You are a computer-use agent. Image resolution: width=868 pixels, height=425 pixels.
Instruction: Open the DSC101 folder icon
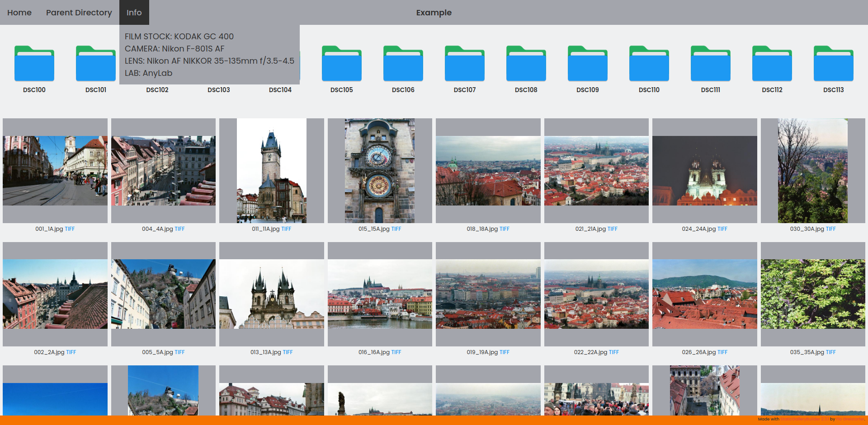point(96,64)
